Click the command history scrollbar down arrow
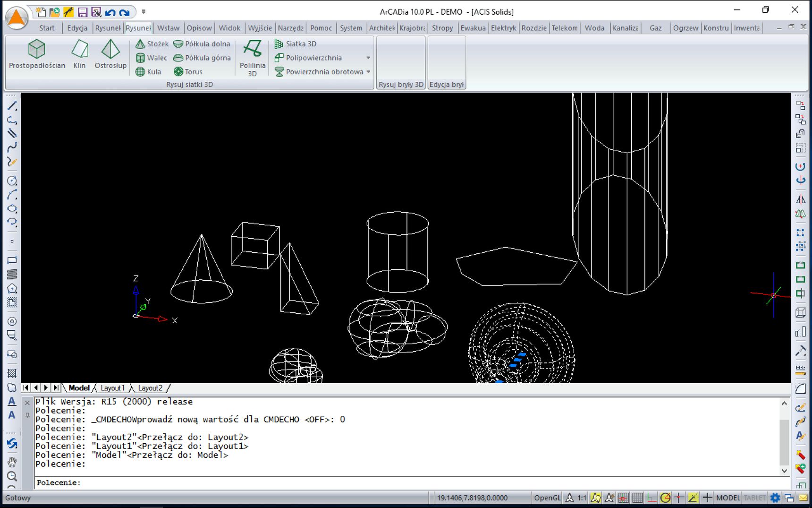This screenshot has height=508, width=812. click(784, 471)
